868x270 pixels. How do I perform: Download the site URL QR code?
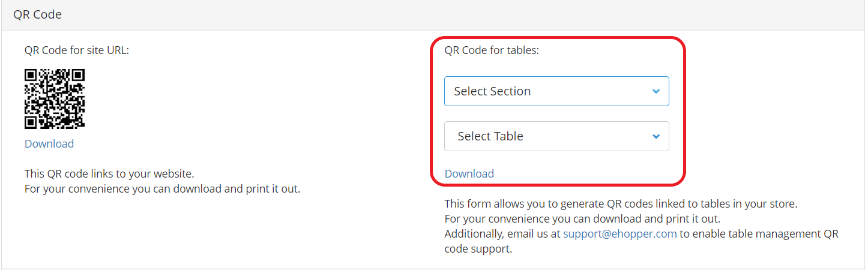49,143
